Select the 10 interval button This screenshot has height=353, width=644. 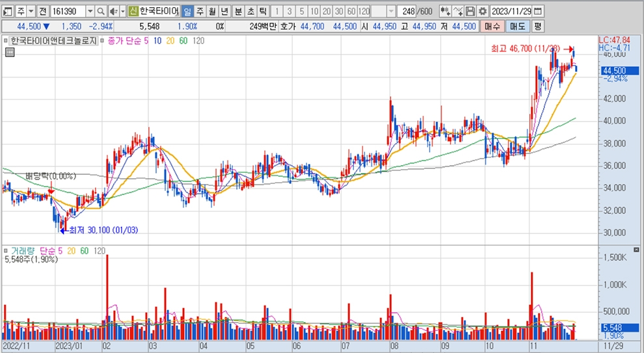(x=315, y=11)
